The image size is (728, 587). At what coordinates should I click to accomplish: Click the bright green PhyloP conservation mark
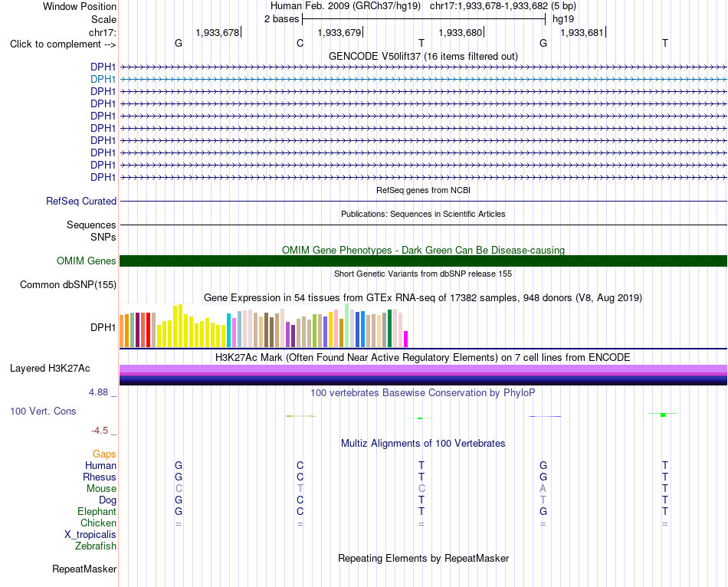[663, 415]
